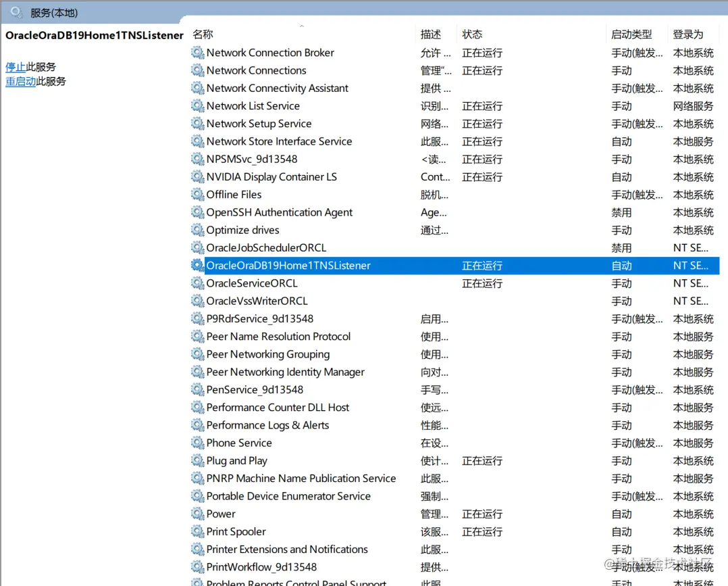Select Portable Device Enumerator Service name
The image size is (728, 586).
[288, 496]
